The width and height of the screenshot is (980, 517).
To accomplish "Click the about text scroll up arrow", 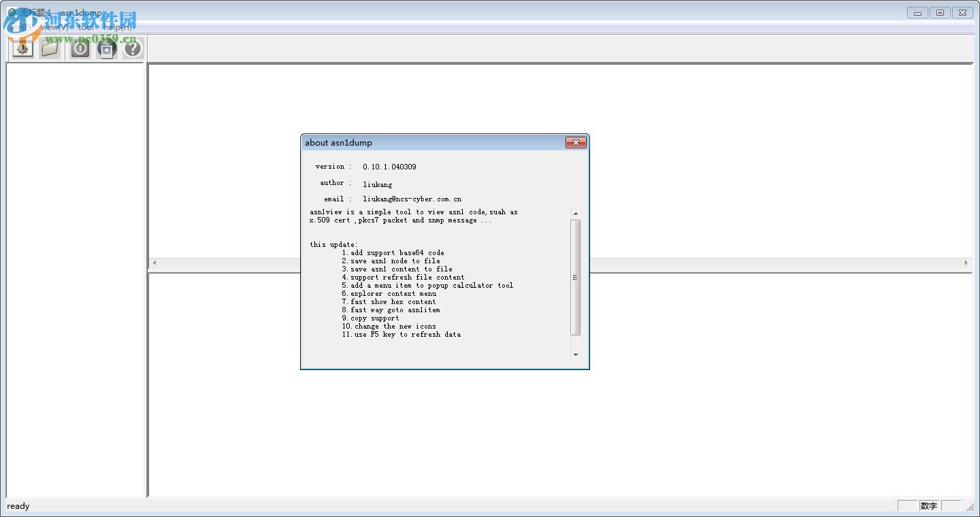I will pos(576,214).
